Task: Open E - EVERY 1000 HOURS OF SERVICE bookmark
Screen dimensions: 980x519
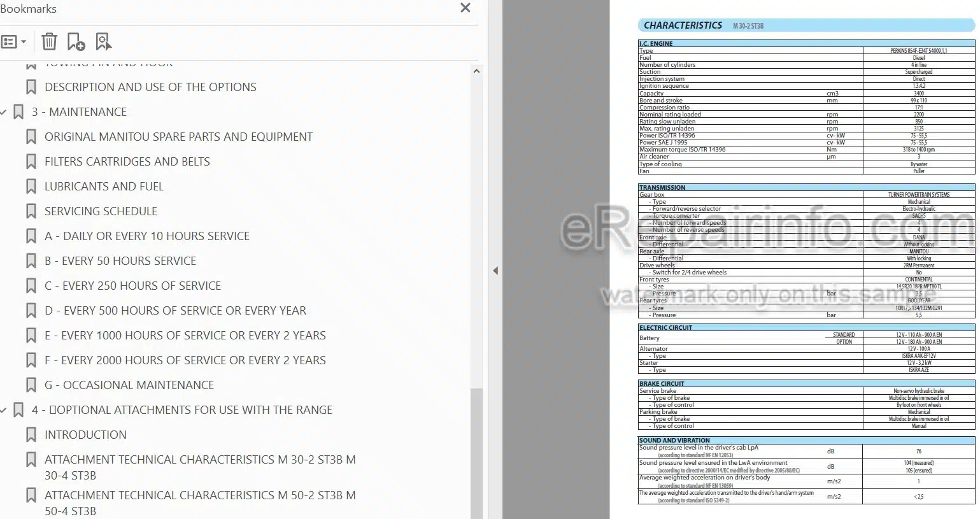Action: (185, 336)
